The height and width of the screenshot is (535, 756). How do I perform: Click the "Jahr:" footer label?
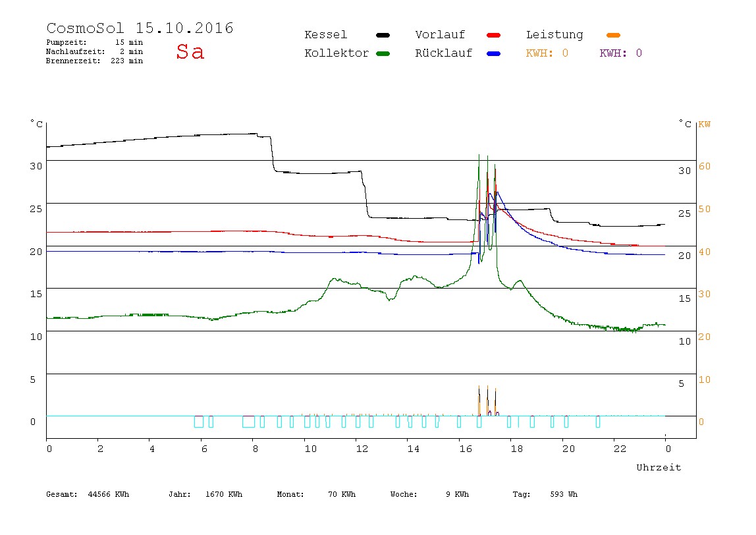click(x=179, y=494)
